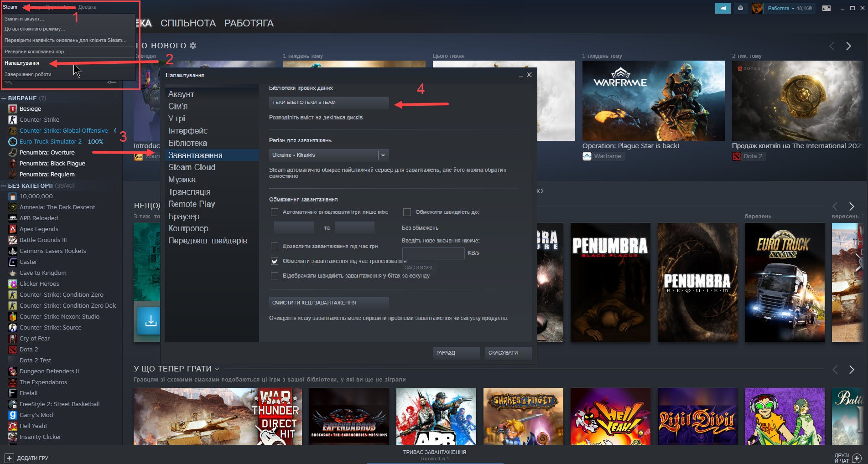This screenshot has height=464, width=868.
Task: Collapse the Вибране category
Action: [4, 98]
